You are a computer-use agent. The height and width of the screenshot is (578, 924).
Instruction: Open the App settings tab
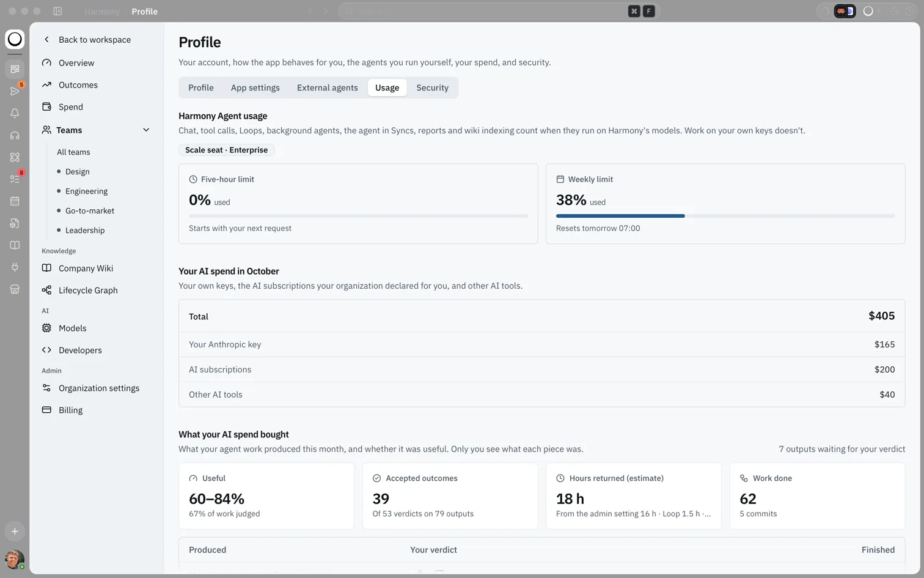255,87
